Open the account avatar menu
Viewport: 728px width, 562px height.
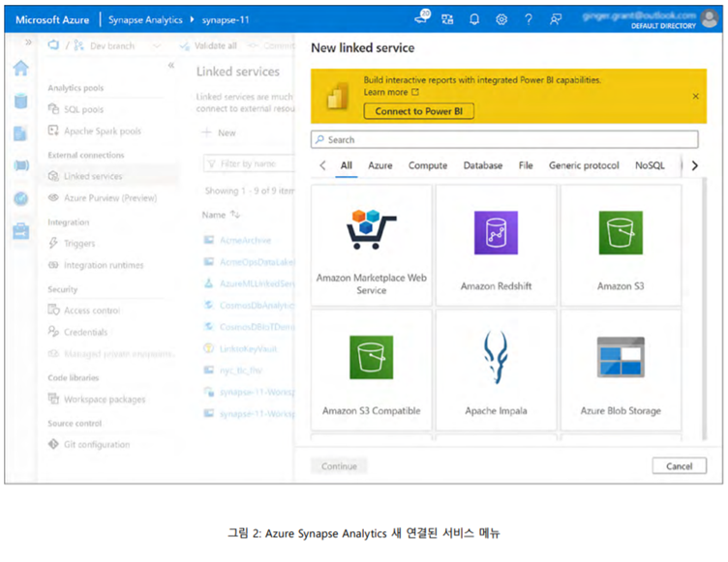[x=710, y=19]
